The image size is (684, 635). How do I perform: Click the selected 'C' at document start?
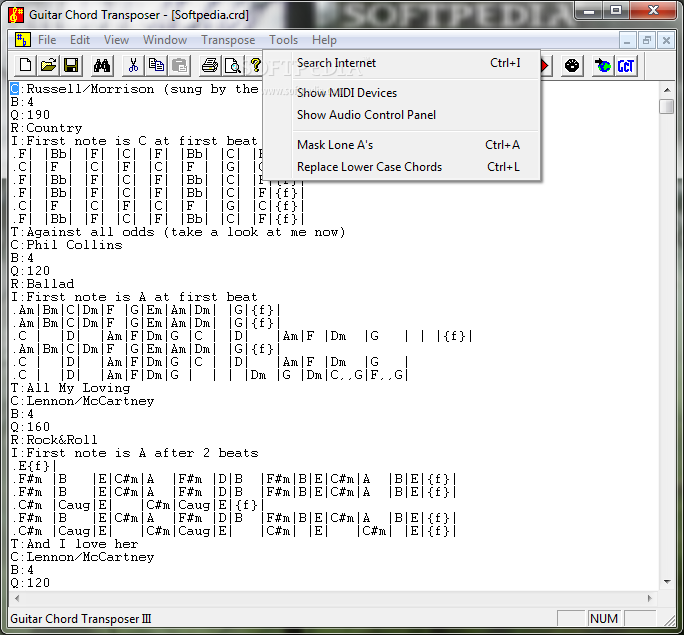[14, 89]
